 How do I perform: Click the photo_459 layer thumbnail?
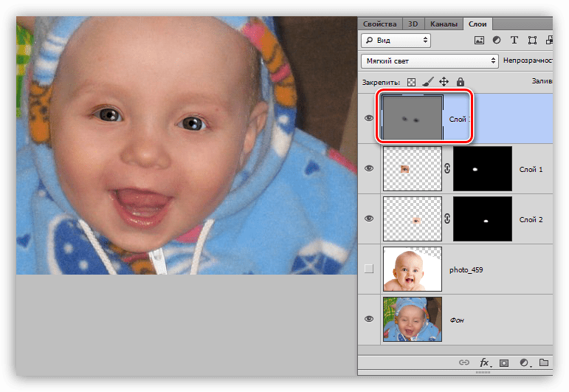click(413, 269)
